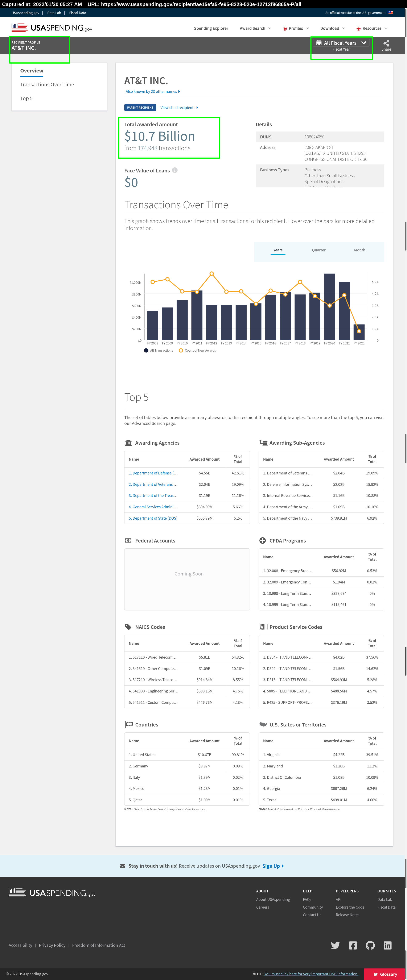Click the U.S. States map icon
This screenshot has width=407, height=980.
coord(263,724)
